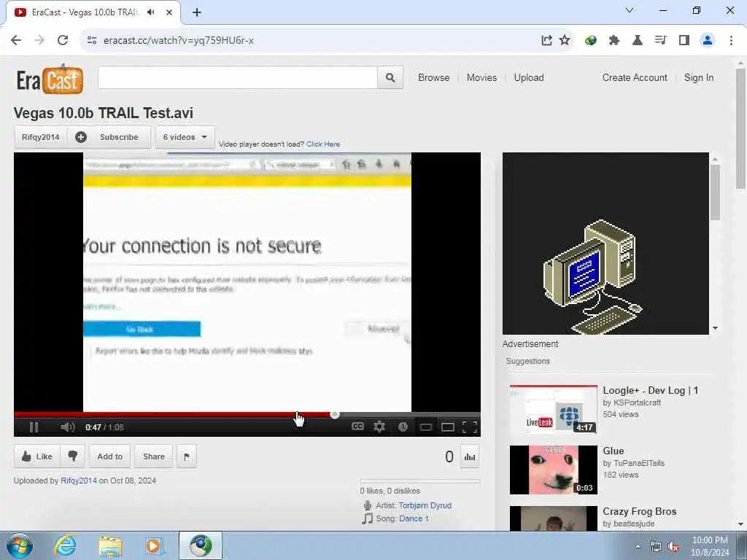This screenshot has width=747, height=560.
Task: Subscribe to Rifqy2014 channel
Action: (x=109, y=137)
